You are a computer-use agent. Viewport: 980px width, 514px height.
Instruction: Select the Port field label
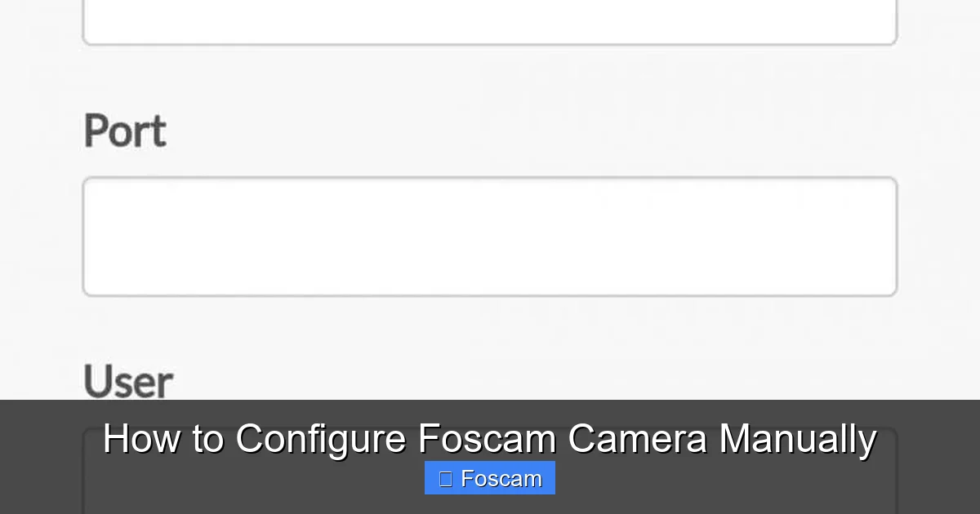click(x=124, y=131)
